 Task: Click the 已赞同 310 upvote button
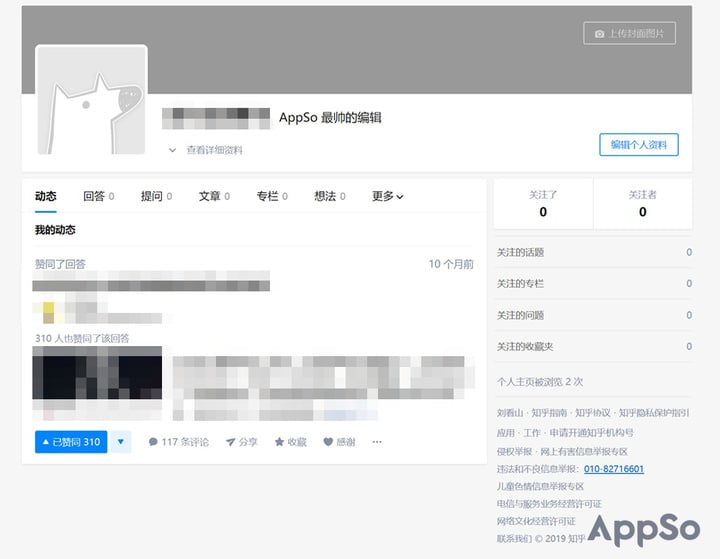71,442
